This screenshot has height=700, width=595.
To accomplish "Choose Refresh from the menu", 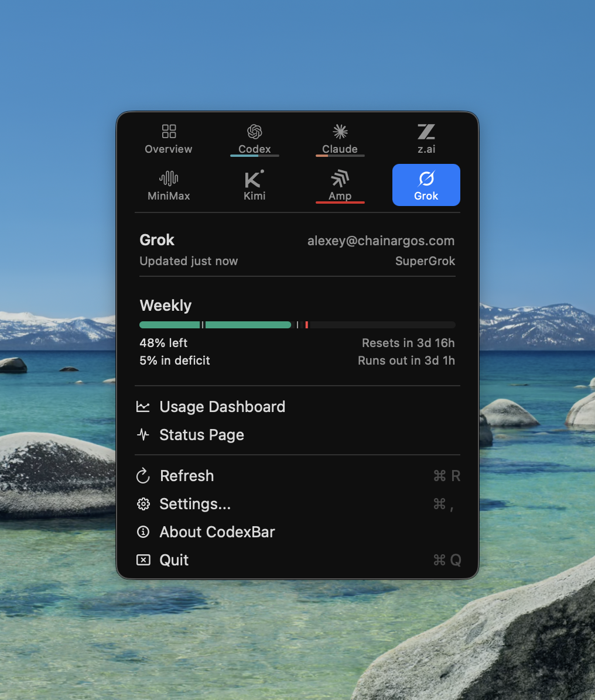I will 297,476.
